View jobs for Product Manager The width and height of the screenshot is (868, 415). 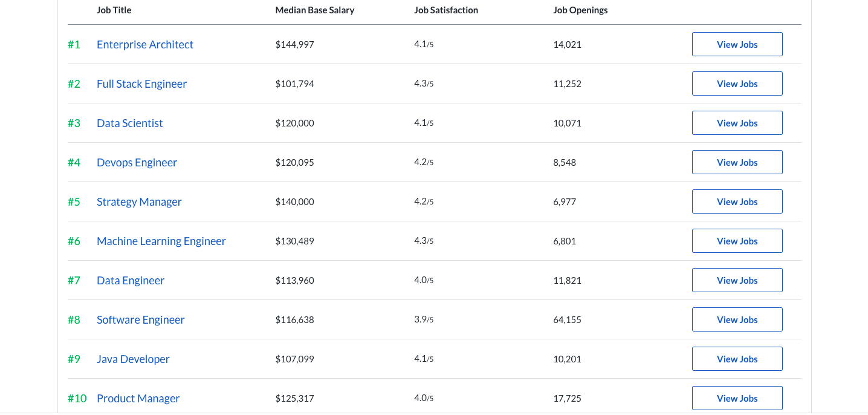(x=737, y=399)
